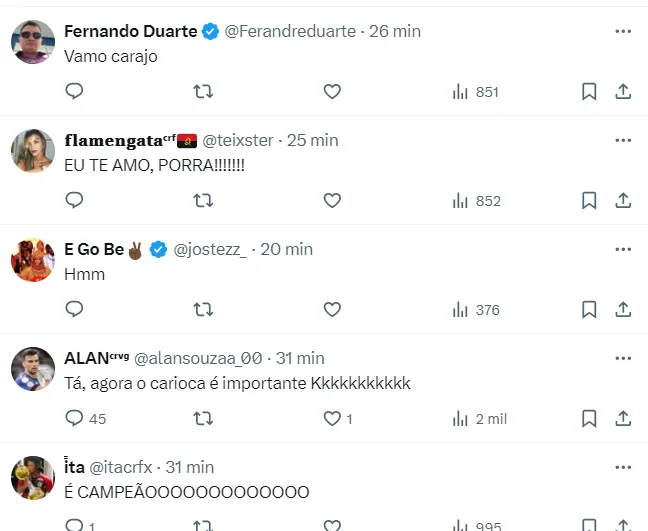648x531 pixels.
Task: View analytics for tweet with 376 views
Action: [476, 310]
